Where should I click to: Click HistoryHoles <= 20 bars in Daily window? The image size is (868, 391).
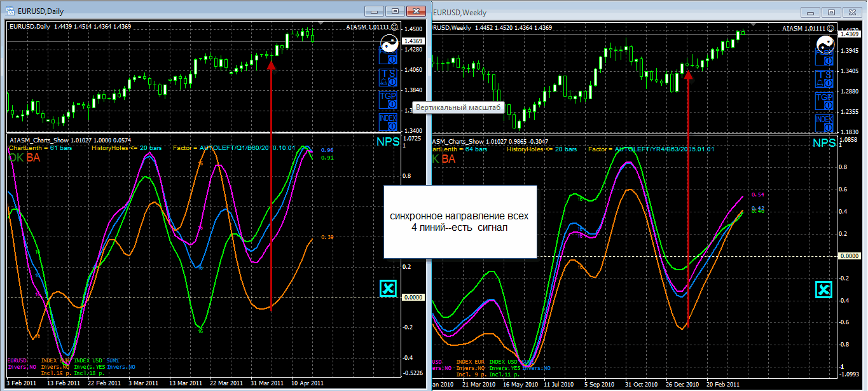(127, 148)
